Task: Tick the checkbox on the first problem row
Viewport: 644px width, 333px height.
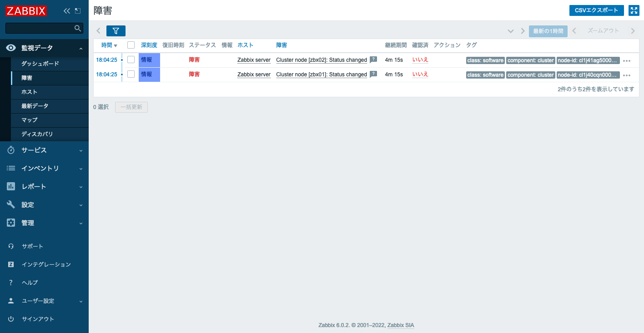Action: (131, 60)
